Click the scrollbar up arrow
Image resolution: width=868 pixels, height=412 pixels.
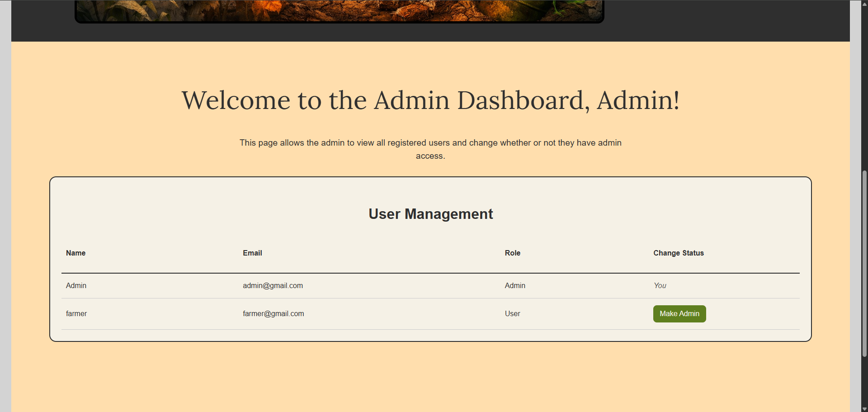[864, 4]
